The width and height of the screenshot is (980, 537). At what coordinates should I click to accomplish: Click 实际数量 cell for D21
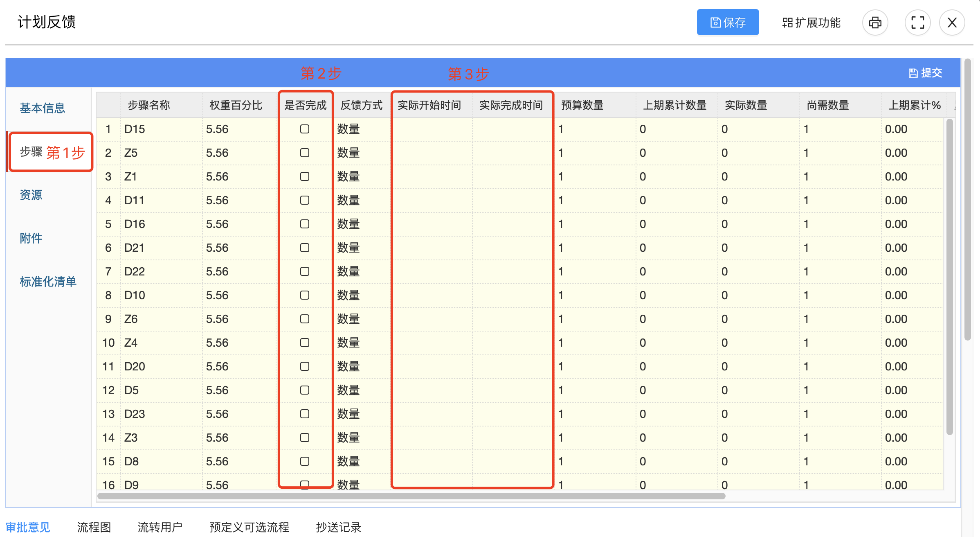[x=759, y=248]
